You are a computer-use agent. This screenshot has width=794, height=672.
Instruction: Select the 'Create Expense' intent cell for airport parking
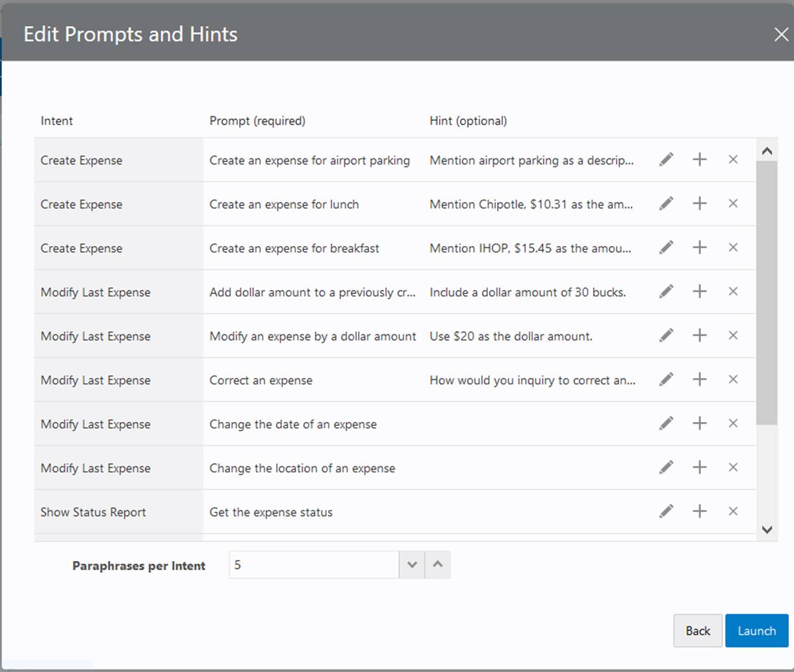tap(81, 160)
